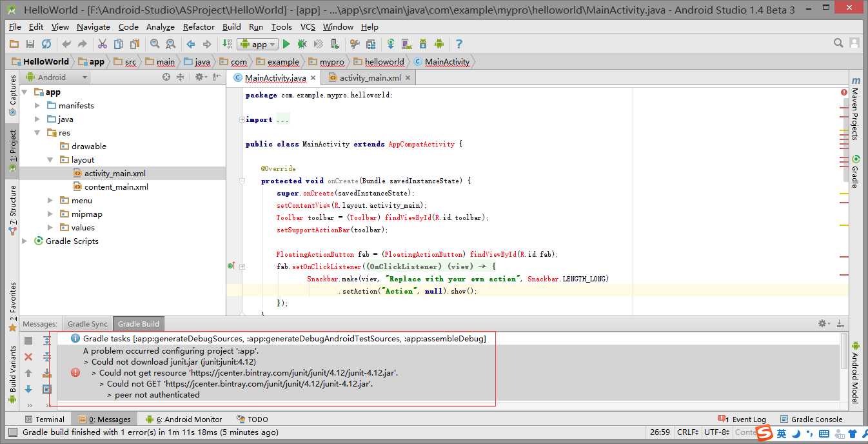Open the Android project view dropdown
868x444 pixels.
(56, 77)
